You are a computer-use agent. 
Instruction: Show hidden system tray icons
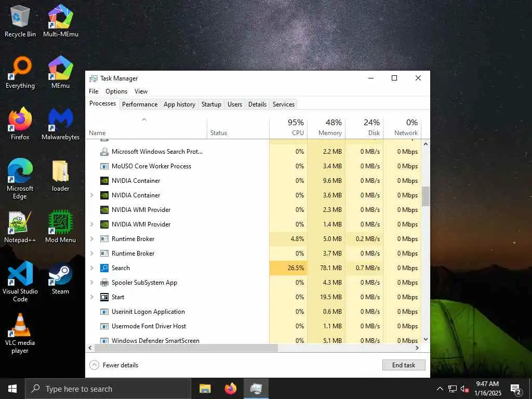pyautogui.click(x=440, y=389)
